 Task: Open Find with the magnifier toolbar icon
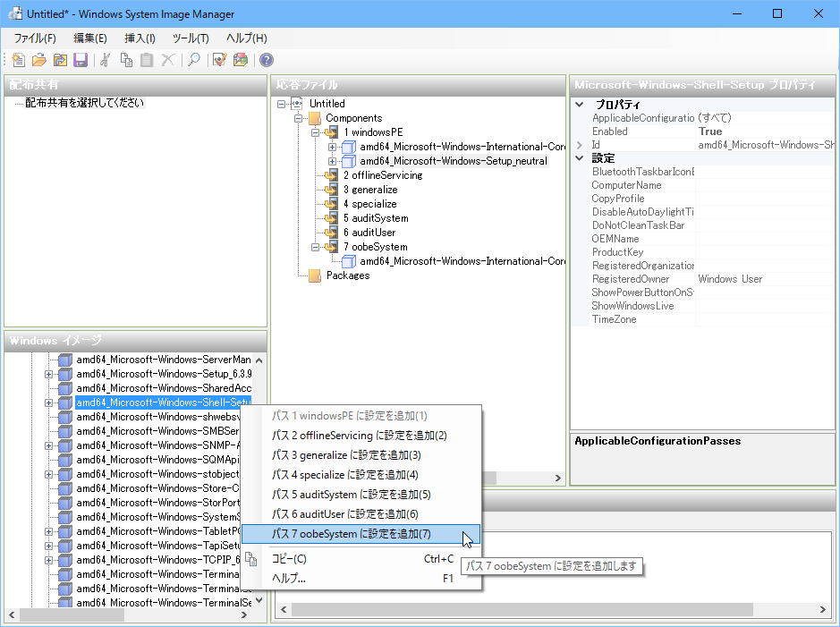pos(194,60)
